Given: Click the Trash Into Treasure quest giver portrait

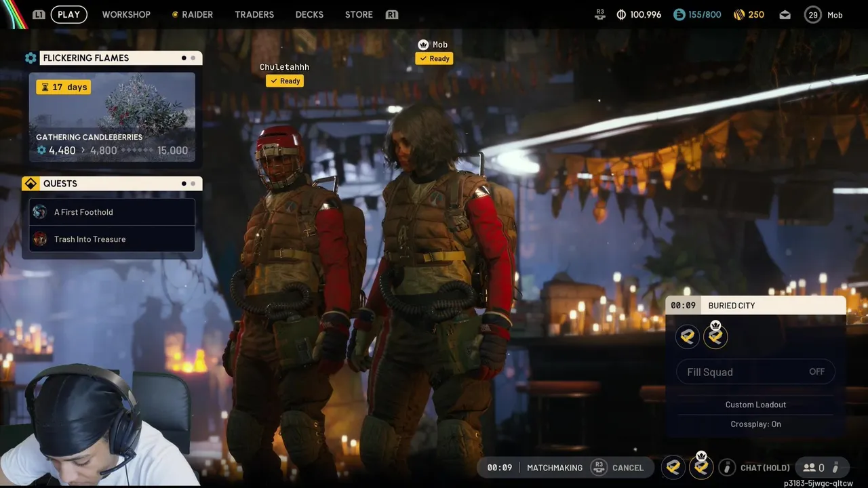Looking at the screenshot, I should pyautogui.click(x=40, y=239).
